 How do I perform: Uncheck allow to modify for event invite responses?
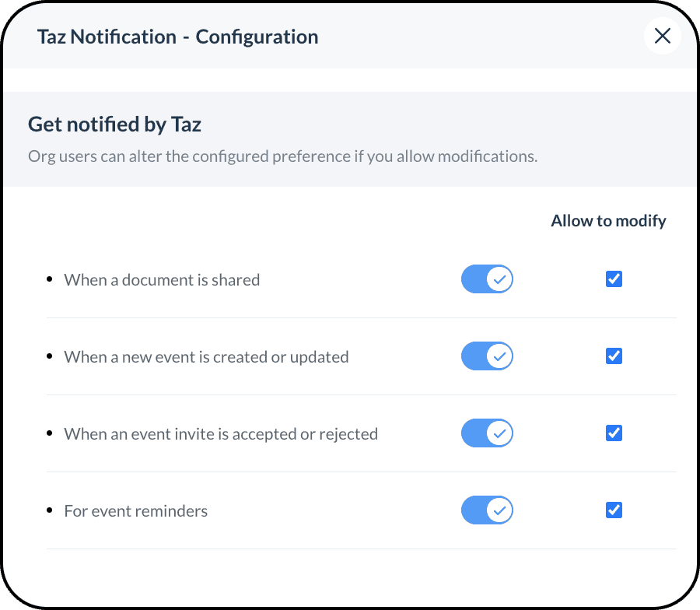coord(614,433)
